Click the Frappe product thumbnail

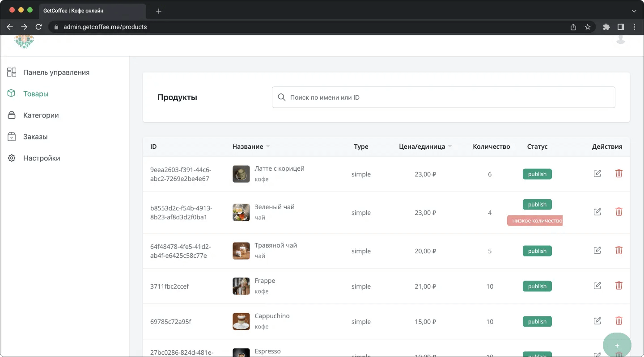pyautogui.click(x=241, y=286)
